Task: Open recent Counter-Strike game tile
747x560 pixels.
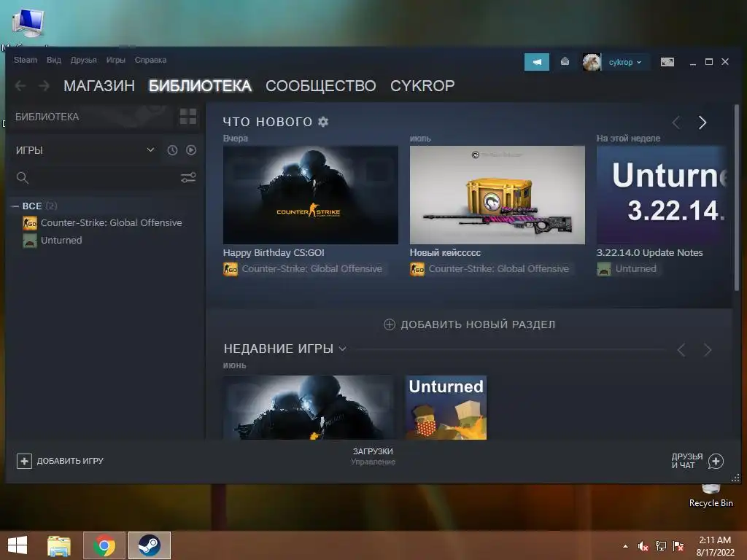Action: click(309, 408)
